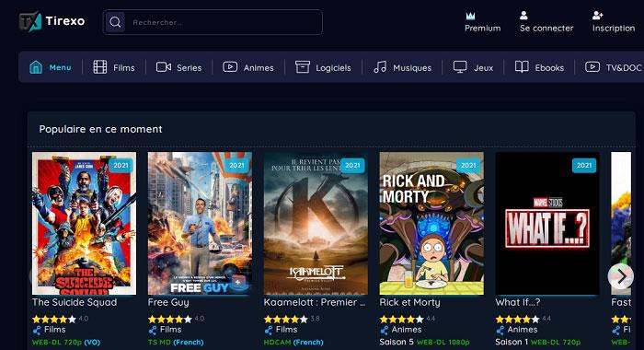Image resolution: width=644 pixels, height=350 pixels.
Task: Open the What If...? title link
Action: (517, 302)
